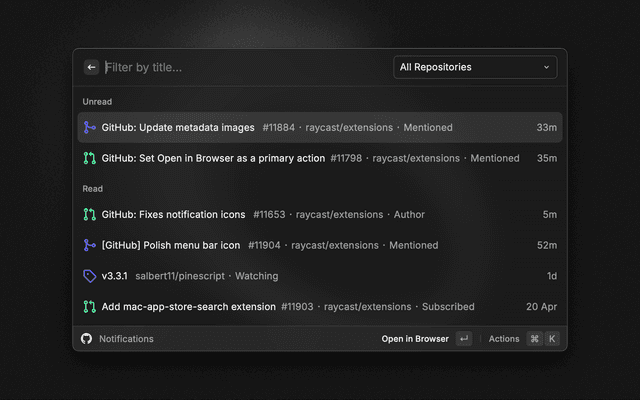The image size is (640, 400).
Task: Click the K key shortcut badge
Action: [551, 339]
